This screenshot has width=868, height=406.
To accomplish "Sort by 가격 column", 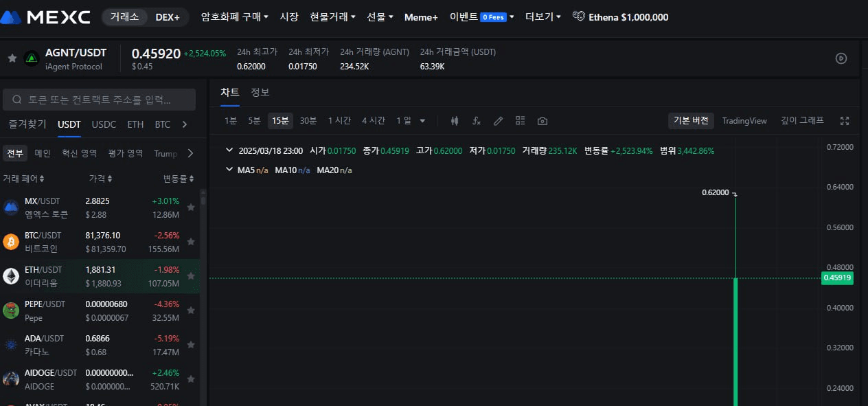I will click(x=101, y=179).
